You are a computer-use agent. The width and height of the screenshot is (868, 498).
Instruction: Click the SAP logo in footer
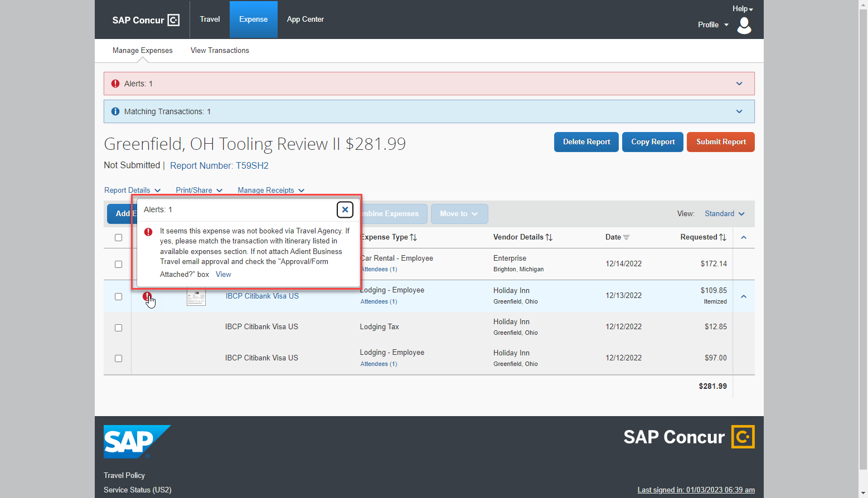pyautogui.click(x=137, y=442)
